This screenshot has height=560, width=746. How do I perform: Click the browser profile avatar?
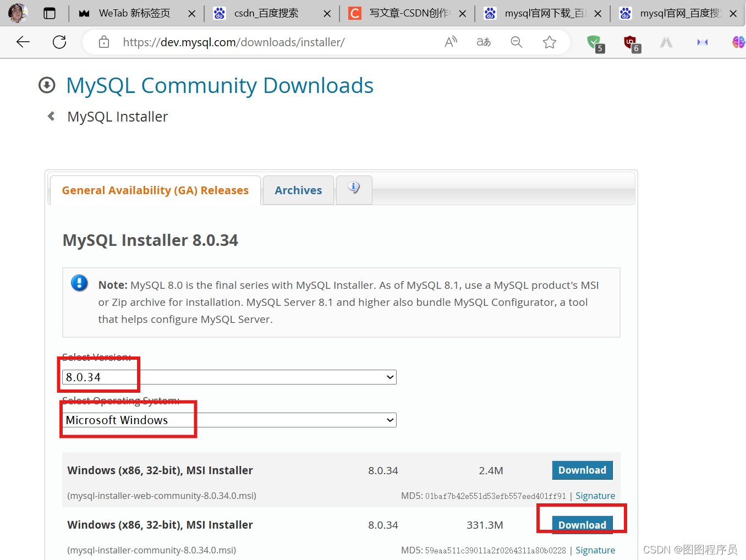coord(18,13)
